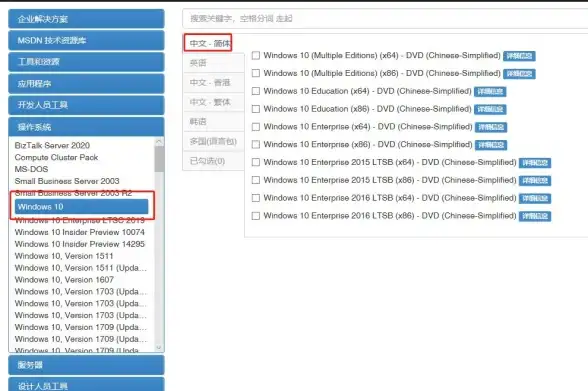The image size is (588, 391).
Task: Open details for Multiple Editions x64 DVD
Action: [519, 56]
